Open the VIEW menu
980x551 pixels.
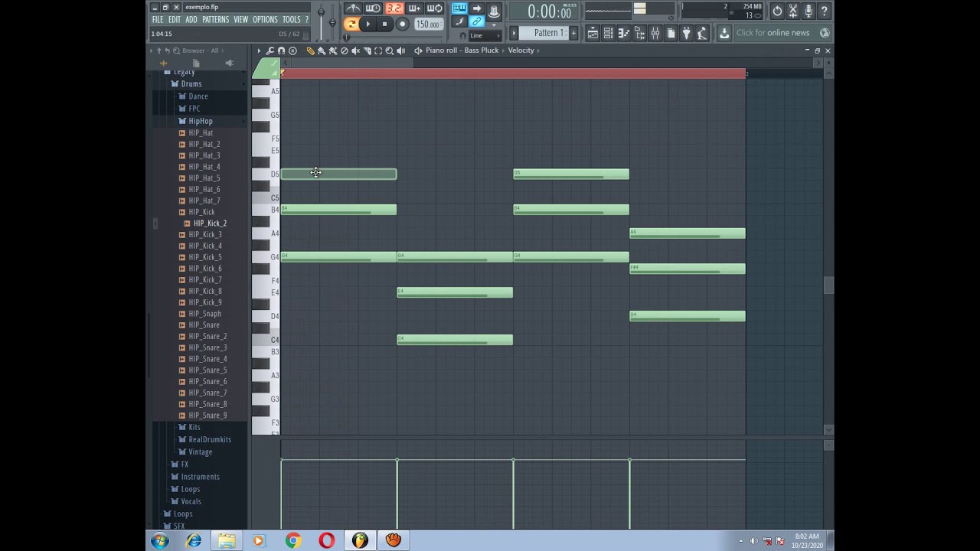pyautogui.click(x=241, y=20)
